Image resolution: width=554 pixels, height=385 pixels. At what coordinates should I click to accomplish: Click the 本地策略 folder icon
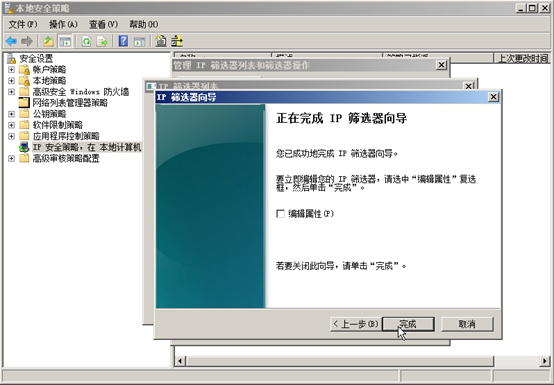24,81
